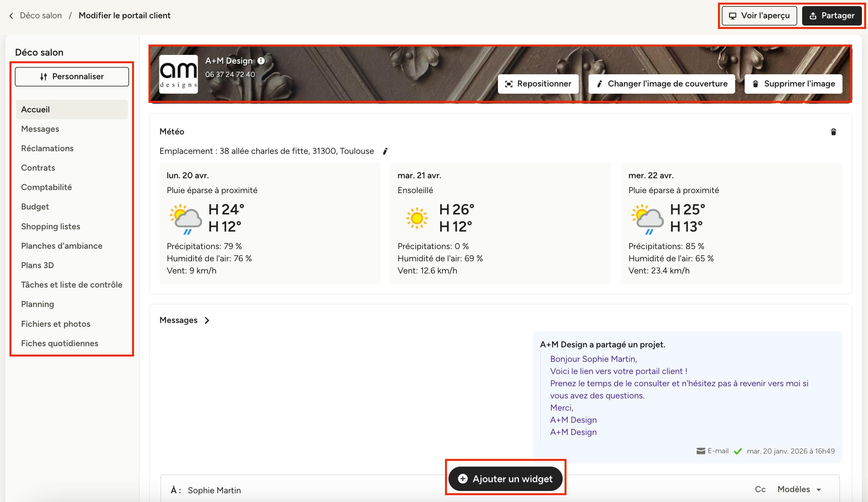The height and width of the screenshot is (502, 868).
Task: Edit the weather location with pencil icon
Action: (x=385, y=151)
